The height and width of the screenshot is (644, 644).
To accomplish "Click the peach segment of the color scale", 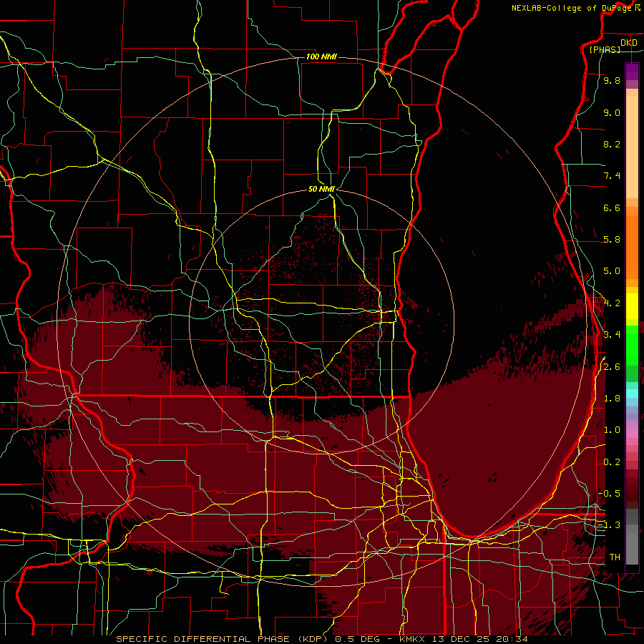I will (x=632, y=144).
